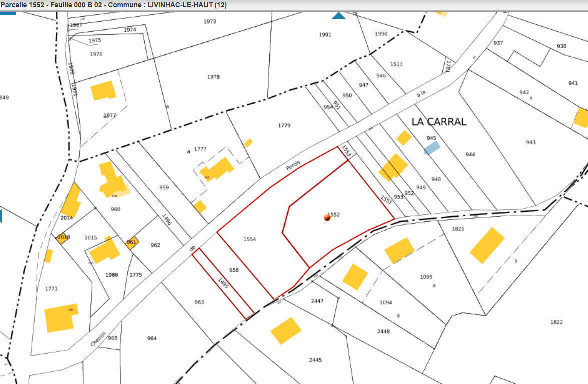Click the blue pan-up arrow at top

pos(339,16)
